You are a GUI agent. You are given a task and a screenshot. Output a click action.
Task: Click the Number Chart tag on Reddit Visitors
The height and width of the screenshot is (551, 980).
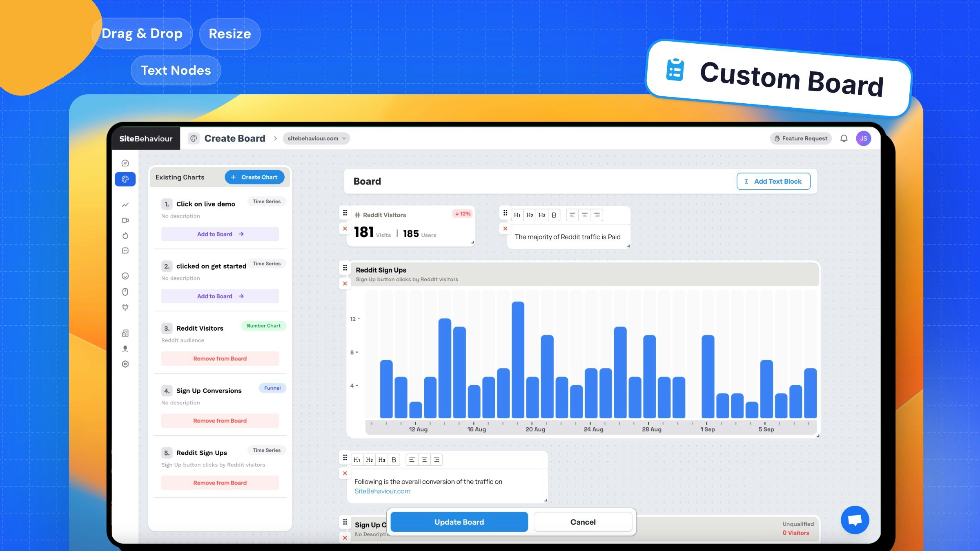click(263, 326)
